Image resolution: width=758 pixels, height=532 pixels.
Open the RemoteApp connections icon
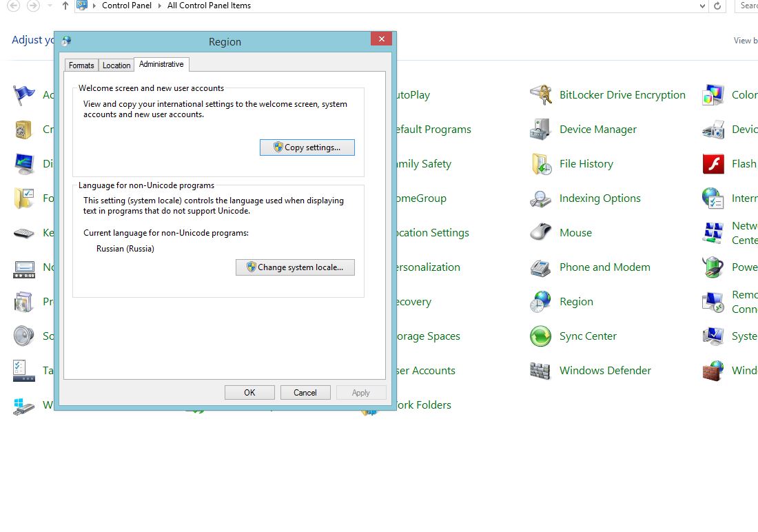coord(713,302)
